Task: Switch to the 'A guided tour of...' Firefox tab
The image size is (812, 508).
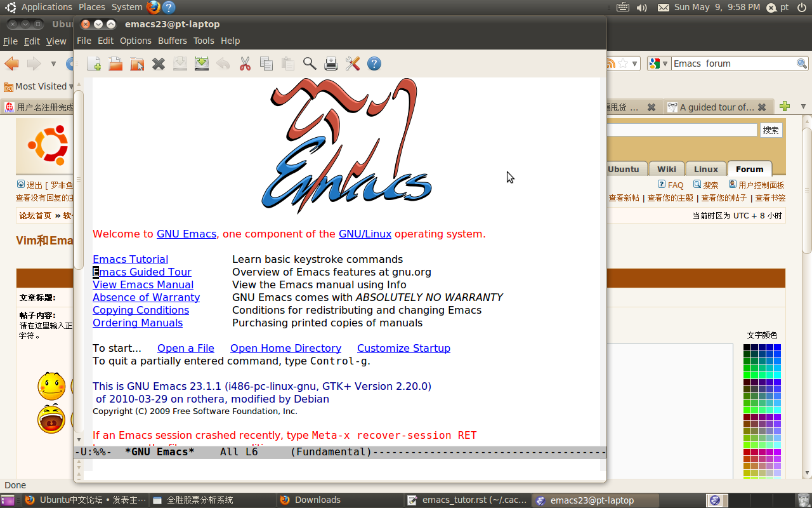Action: (717, 107)
